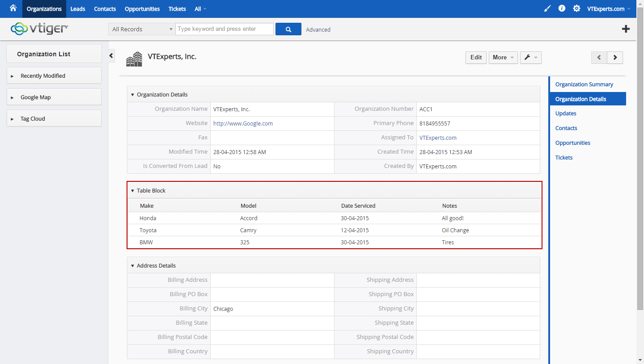The image size is (644, 364).
Task: Open the Organizations tab
Action: [x=44, y=9]
